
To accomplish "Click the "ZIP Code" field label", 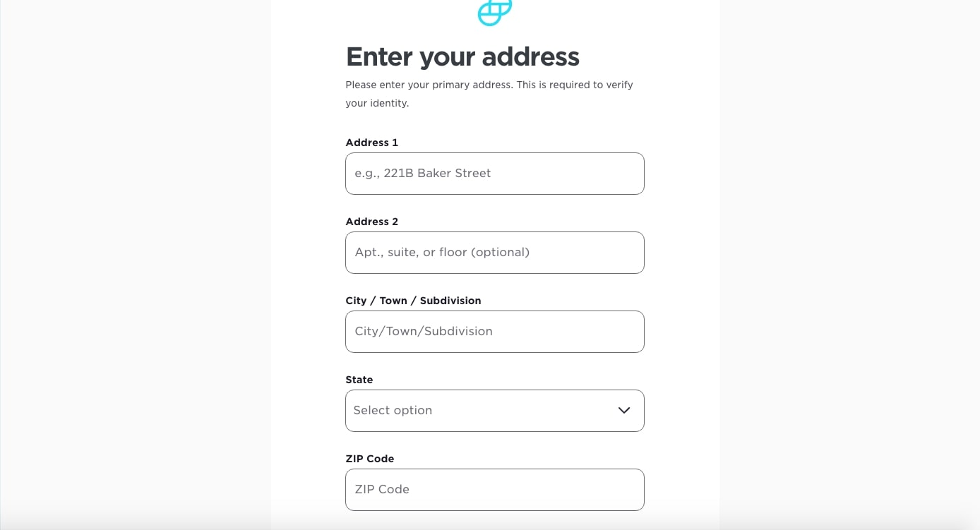I will (x=369, y=459).
